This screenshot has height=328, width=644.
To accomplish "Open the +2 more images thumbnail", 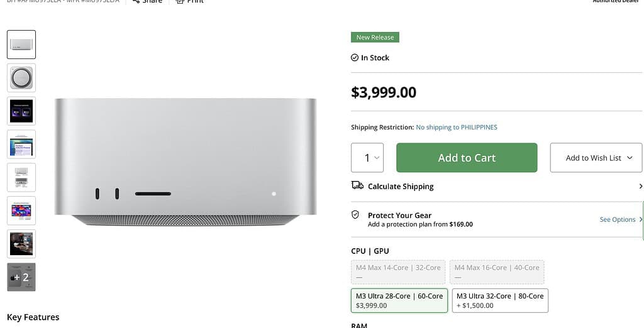I will (21, 276).
